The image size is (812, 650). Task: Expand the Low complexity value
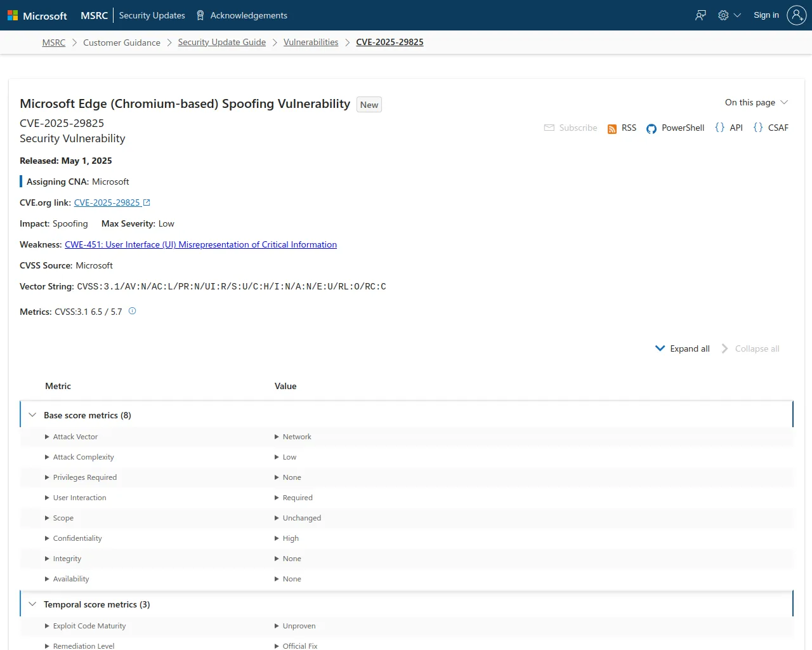(285, 457)
